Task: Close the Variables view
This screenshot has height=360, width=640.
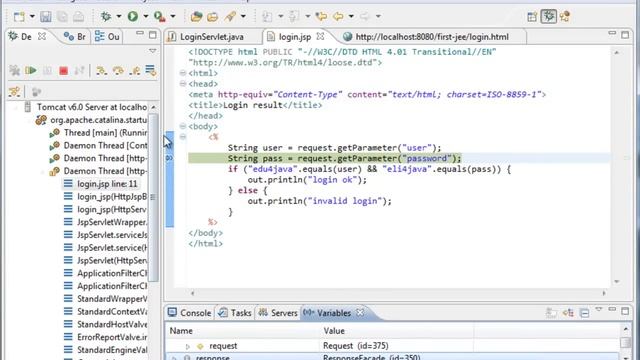Action: click(x=360, y=313)
